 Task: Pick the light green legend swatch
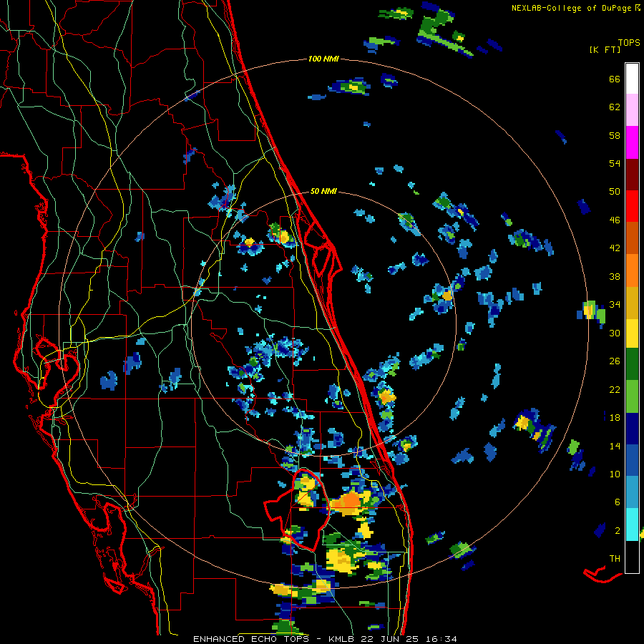coord(632,396)
